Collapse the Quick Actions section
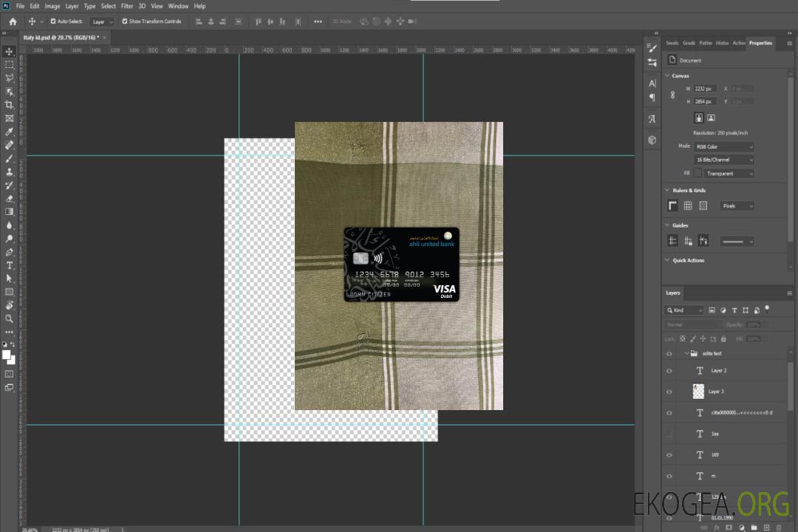 [x=667, y=260]
